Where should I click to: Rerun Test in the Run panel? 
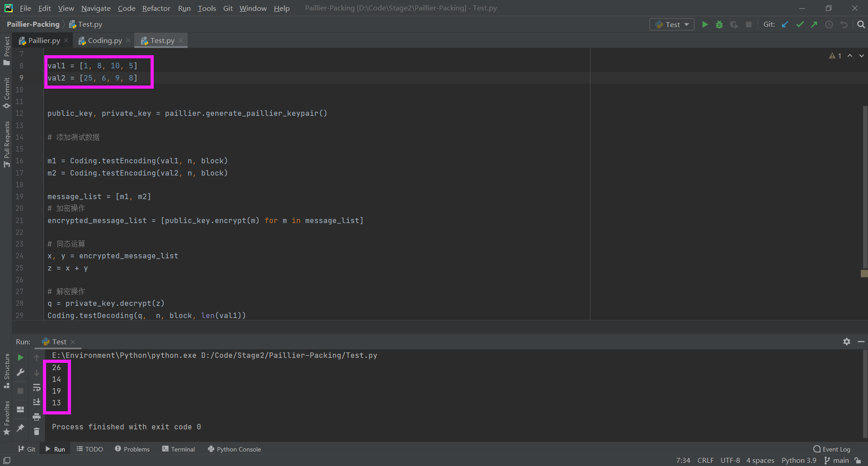pyautogui.click(x=20, y=357)
